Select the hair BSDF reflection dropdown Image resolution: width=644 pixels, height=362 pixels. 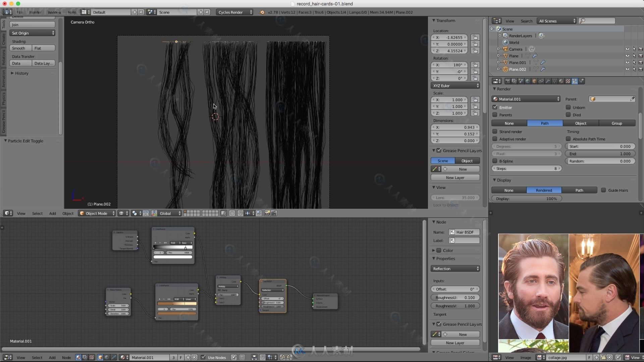point(455,268)
